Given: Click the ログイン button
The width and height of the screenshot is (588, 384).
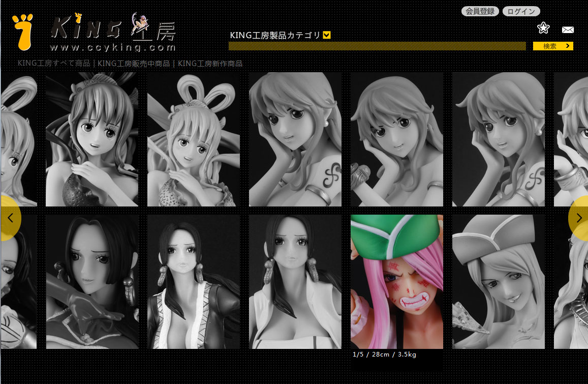Looking at the screenshot, I should click(x=521, y=11).
